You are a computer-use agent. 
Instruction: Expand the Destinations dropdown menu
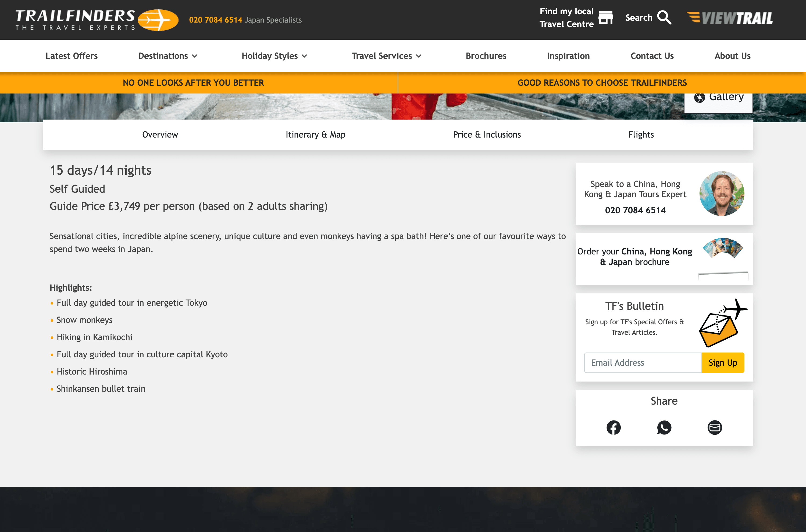pyautogui.click(x=168, y=56)
